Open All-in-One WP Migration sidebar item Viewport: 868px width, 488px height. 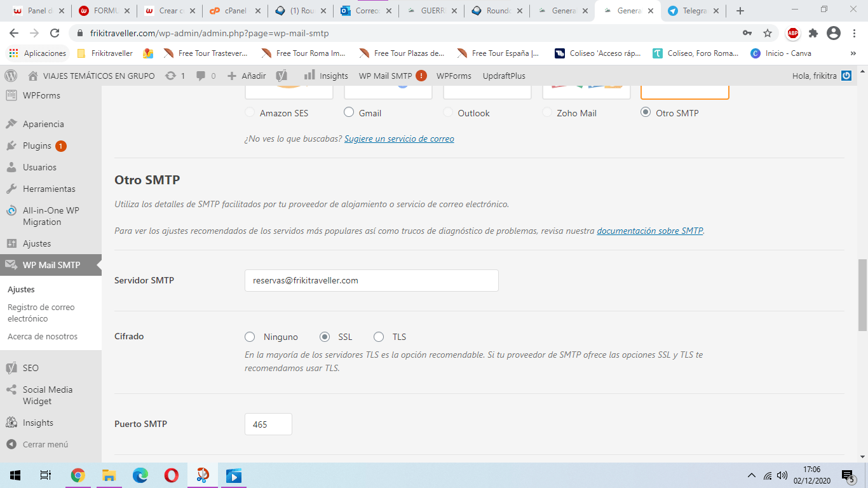(51, 216)
